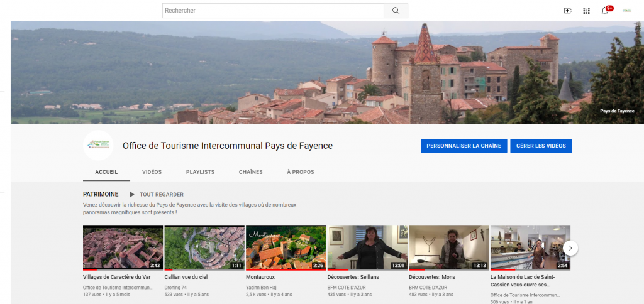Open the notifications bell
The image size is (644, 304).
pyautogui.click(x=605, y=11)
